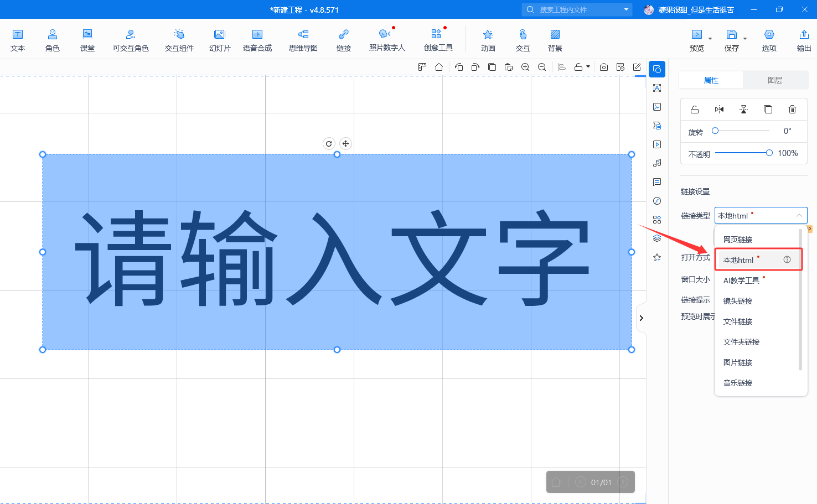Viewport: 817px width, 504px height.
Task: Click the 思维导图 mind map icon
Action: [303, 40]
